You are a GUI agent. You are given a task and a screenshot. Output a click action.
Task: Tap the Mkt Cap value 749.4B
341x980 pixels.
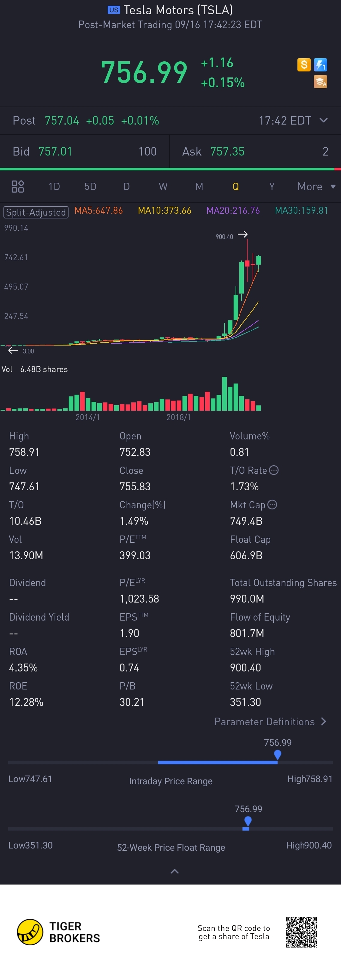click(x=246, y=521)
